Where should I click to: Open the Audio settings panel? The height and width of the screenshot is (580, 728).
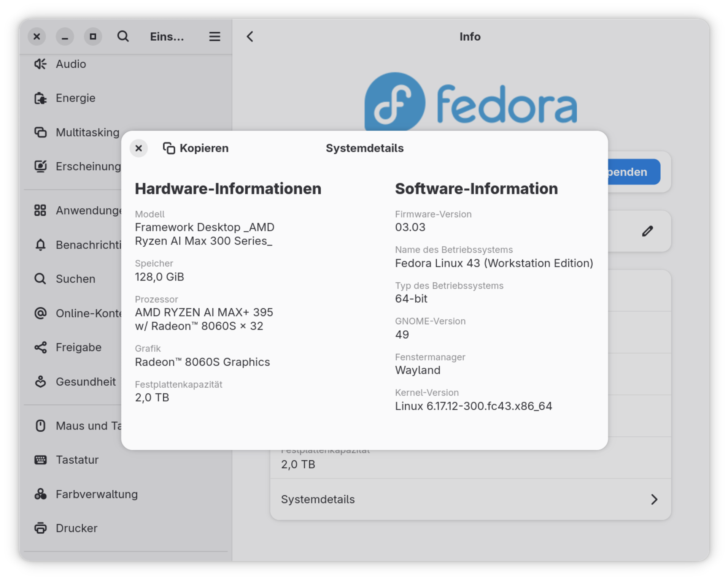click(x=71, y=64)
